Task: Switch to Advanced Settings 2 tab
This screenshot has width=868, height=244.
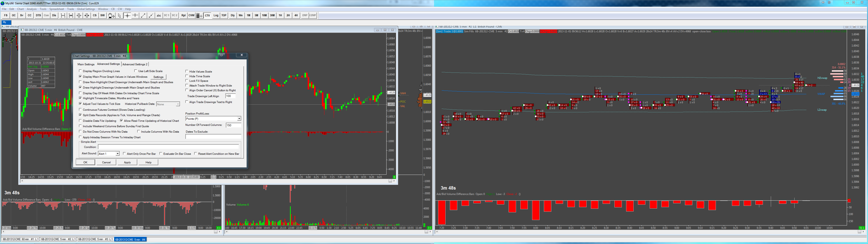Action: (x=134, y=64)
